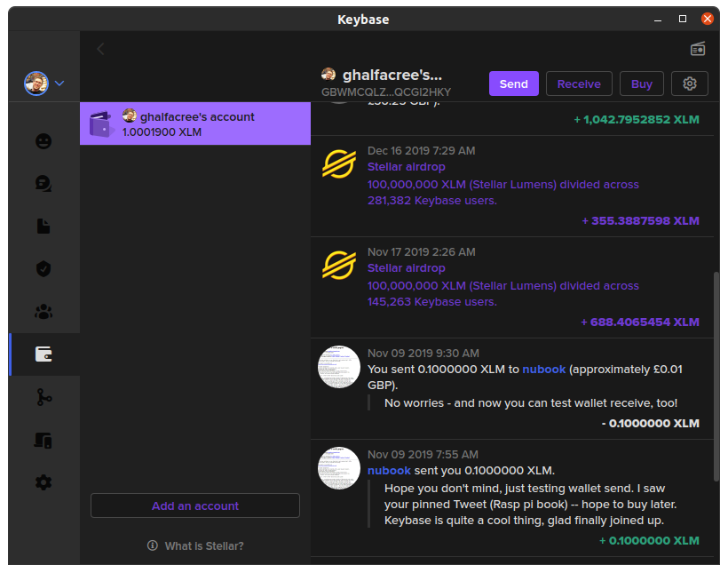Go back using the left chevron
Image resolution: width=728 pixels, height=573 pixels.
(100, 49)
